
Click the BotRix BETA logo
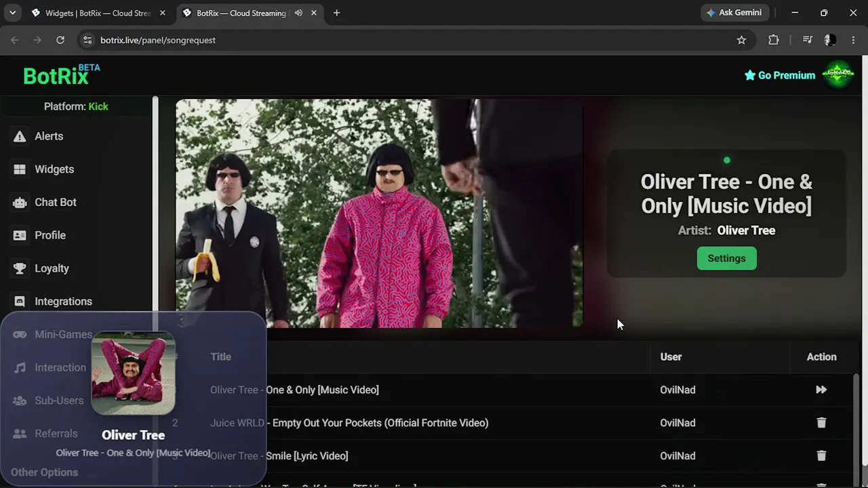(61, 75)
